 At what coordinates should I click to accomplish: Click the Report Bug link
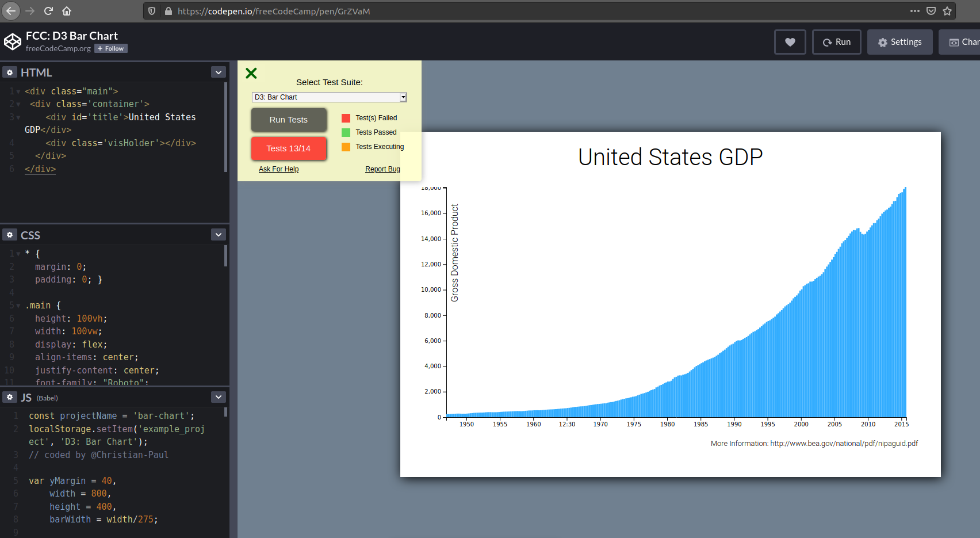382,169
